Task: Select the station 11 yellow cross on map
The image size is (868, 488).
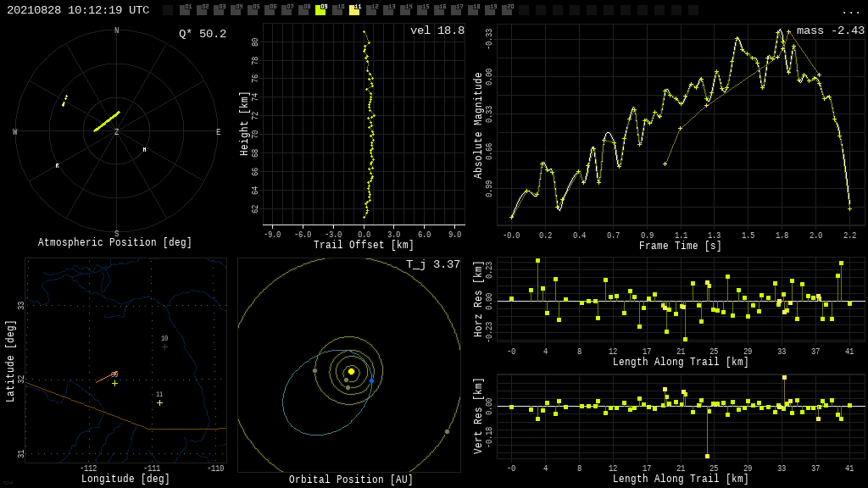Action: pyautogui.click(x=159, y=402)
